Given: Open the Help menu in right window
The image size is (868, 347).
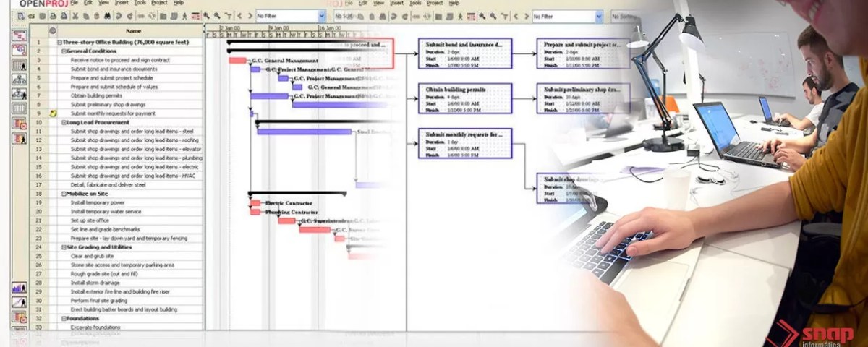Looking at the screenshot, I should tap(454, 3).
